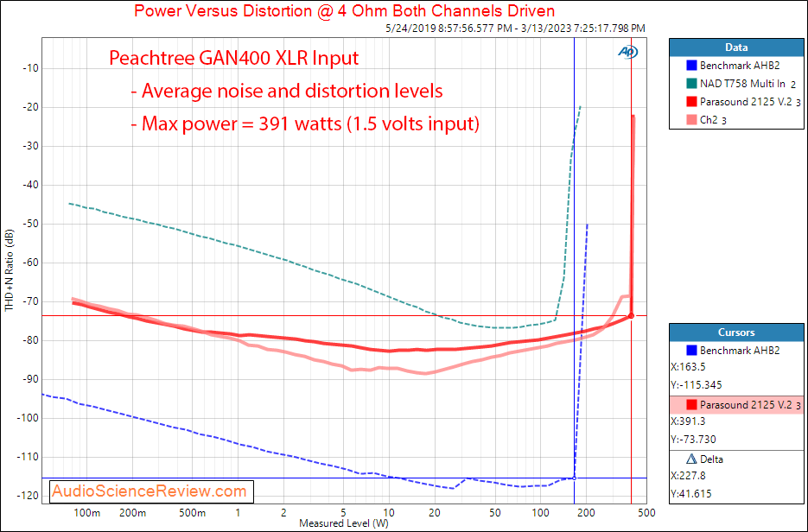Screen dimensions: 808x532
Task: Click the y-axis tick label -100
Action: [28, 418]
